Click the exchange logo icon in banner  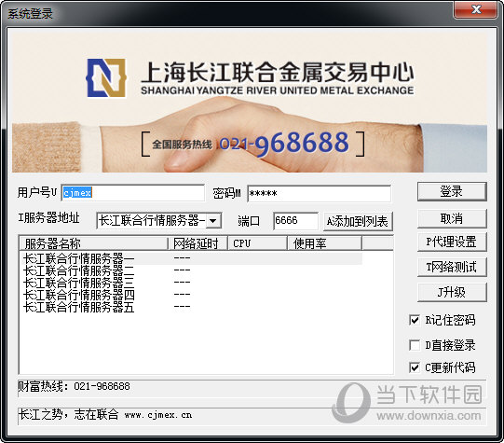click(106, 77)
